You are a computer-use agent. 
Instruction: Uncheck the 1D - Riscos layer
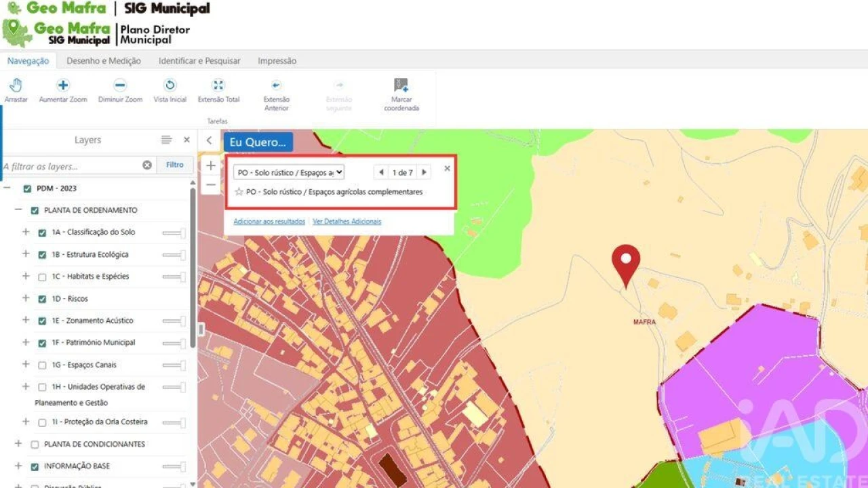[x=42, y=299]
